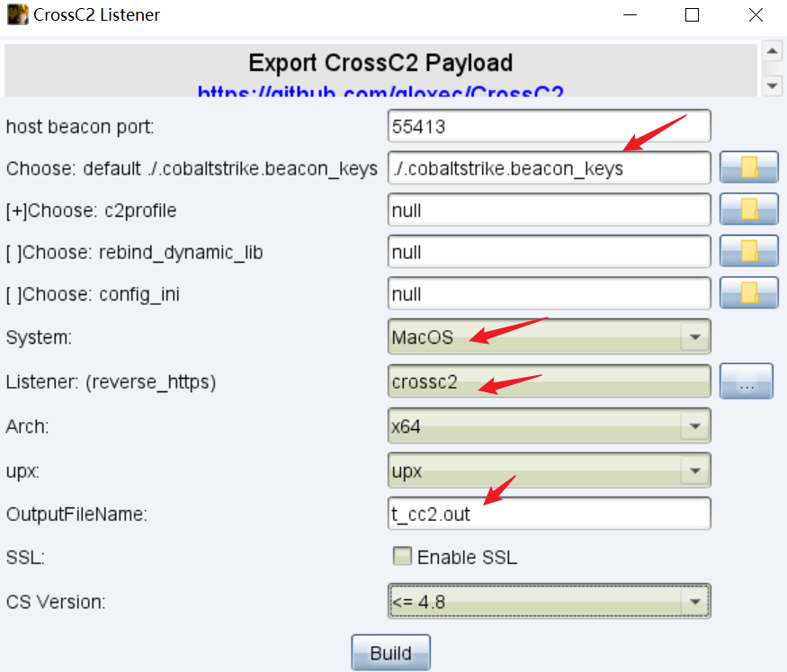Browse for the cobaltstrike beacon_keys file

coord(749,167)
